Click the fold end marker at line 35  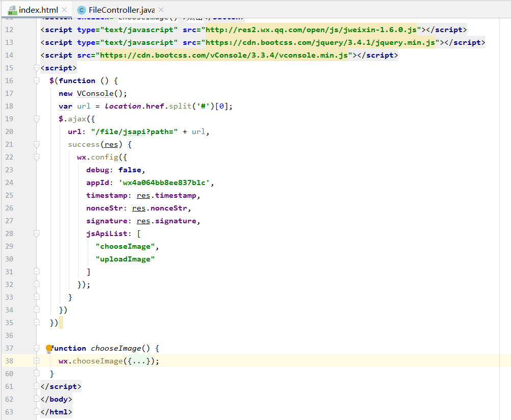tap(37, 322)
